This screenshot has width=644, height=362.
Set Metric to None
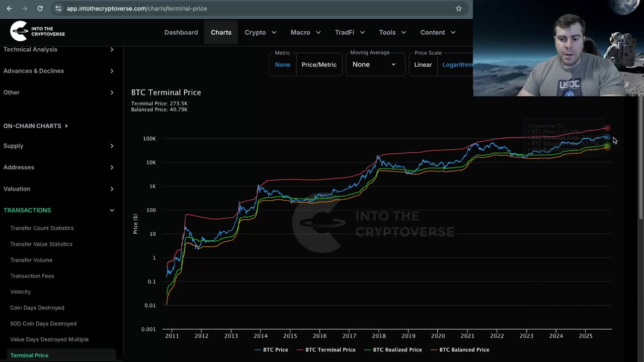(283, 65)
